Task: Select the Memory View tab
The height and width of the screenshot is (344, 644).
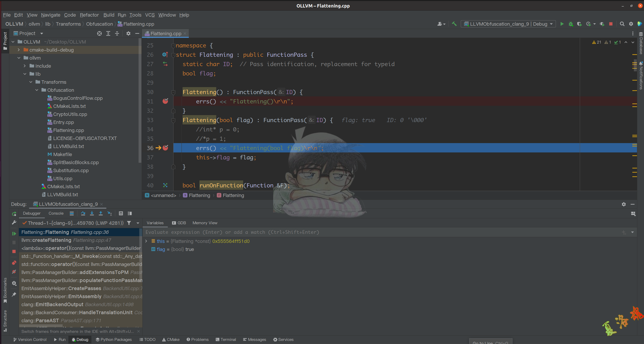Action: (205, 222)
